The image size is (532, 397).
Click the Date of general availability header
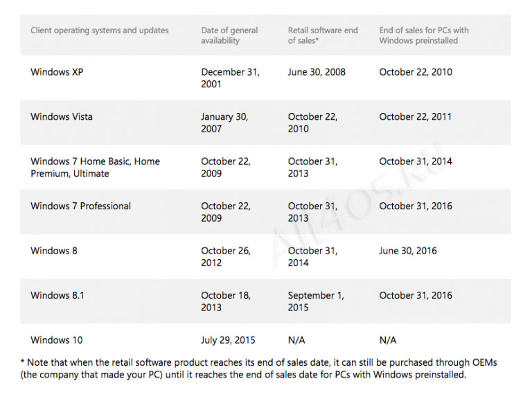click(x=229, y=35)
